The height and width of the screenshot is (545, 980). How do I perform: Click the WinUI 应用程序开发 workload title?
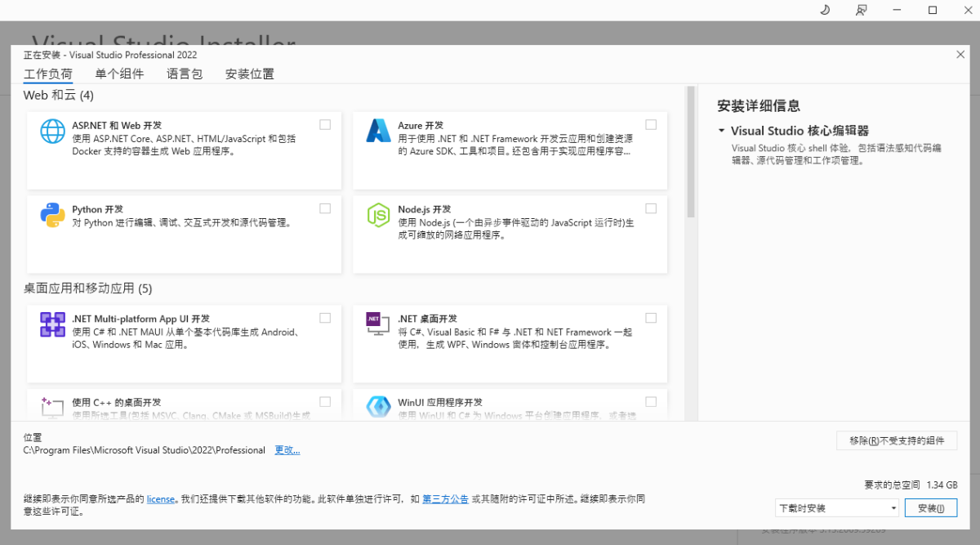point(440,402)
